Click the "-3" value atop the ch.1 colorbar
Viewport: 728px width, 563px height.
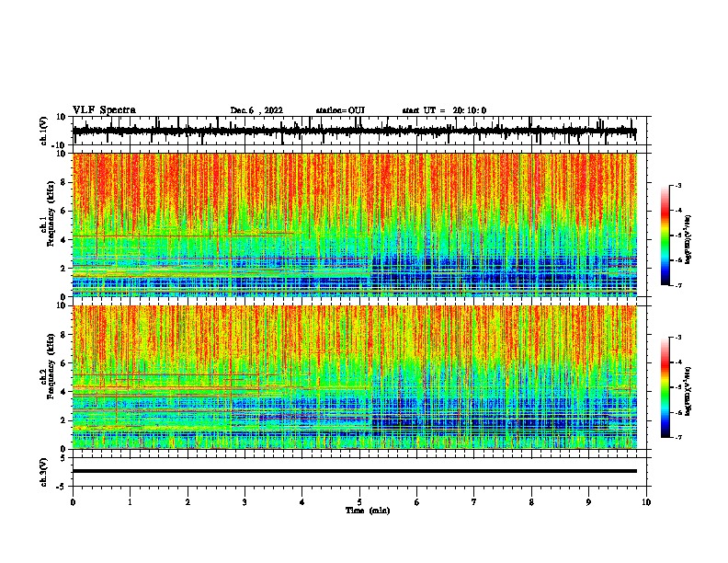[x=677, y=185]
